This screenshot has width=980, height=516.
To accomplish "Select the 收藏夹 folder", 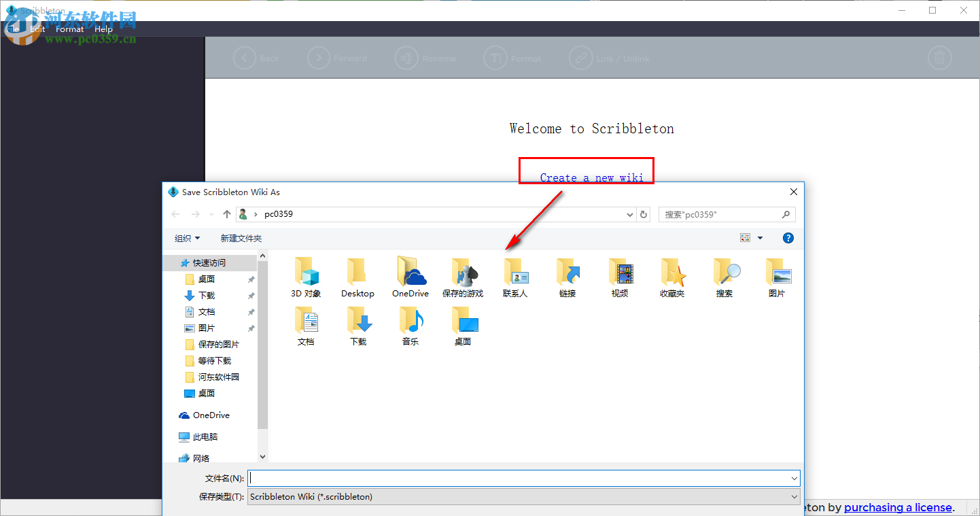I will tap(672, 277).
